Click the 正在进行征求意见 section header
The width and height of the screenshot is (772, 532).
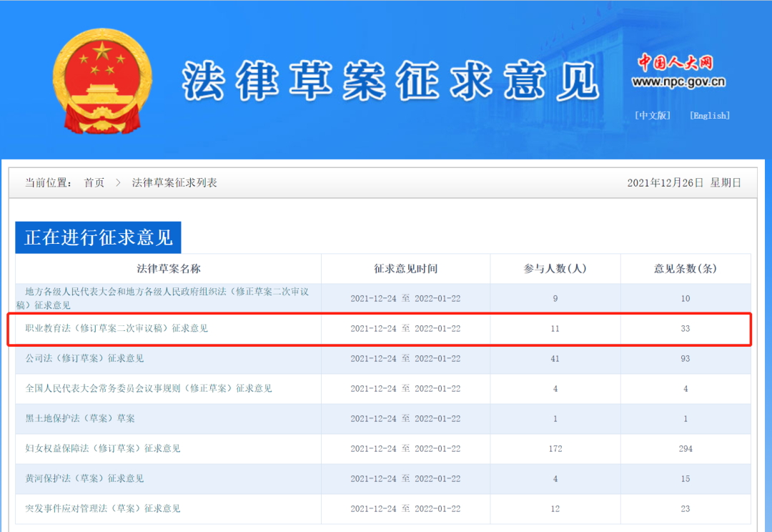coord(99,237)
